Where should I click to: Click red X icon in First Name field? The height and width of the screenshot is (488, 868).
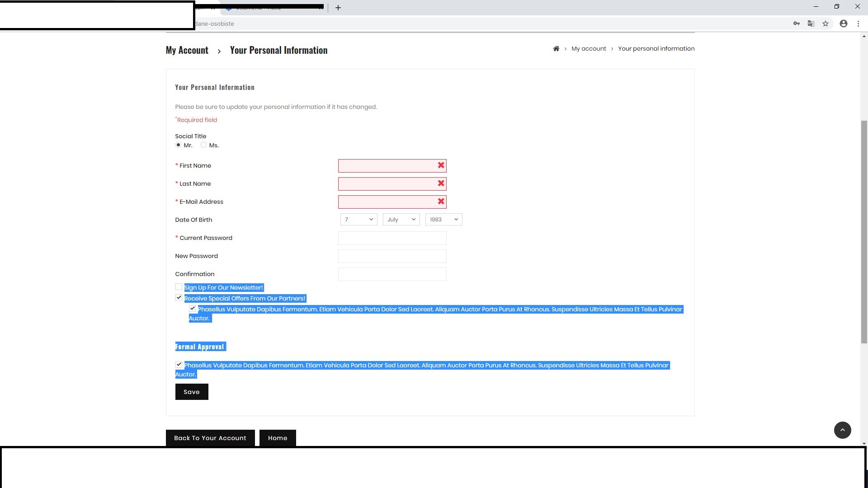(441, 165)
